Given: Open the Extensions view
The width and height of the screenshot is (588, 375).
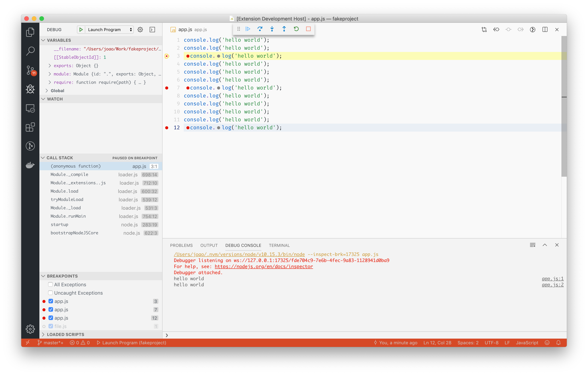Looking at the screenshot, I should (30, 127).
